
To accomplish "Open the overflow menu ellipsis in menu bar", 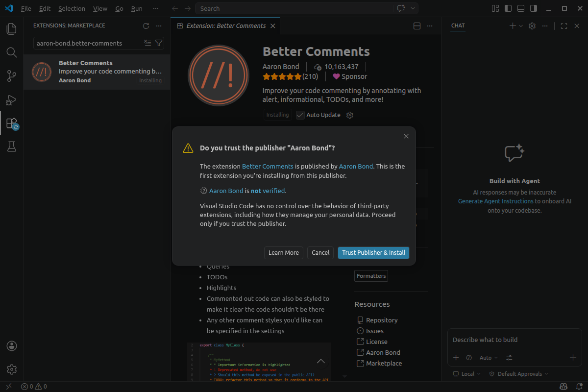I will click(156, 8).
